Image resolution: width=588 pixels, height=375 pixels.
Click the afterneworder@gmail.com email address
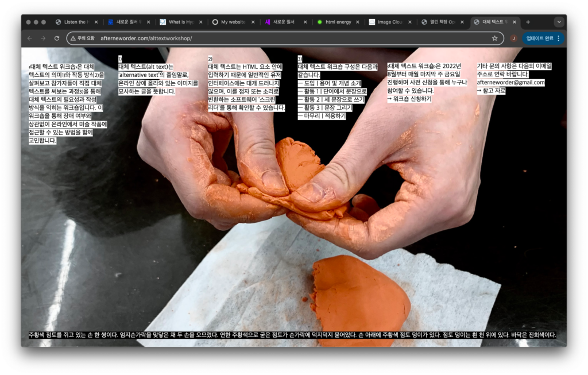click(x=510, y=83)
